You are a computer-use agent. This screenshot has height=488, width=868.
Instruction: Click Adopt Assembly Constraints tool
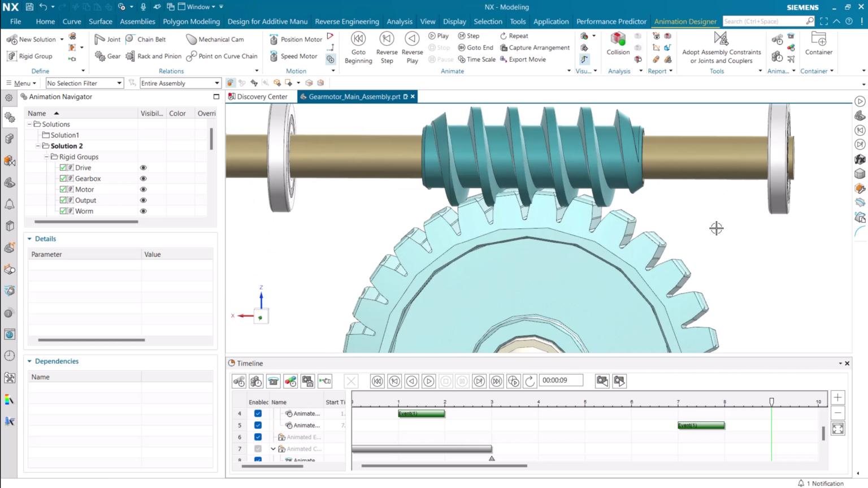pyautogui.click(x=722, y=47)
